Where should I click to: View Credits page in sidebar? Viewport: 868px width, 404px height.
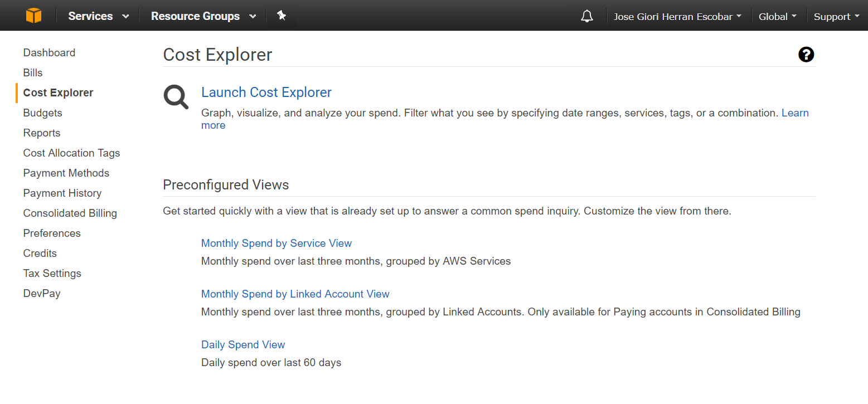point(40,254)
